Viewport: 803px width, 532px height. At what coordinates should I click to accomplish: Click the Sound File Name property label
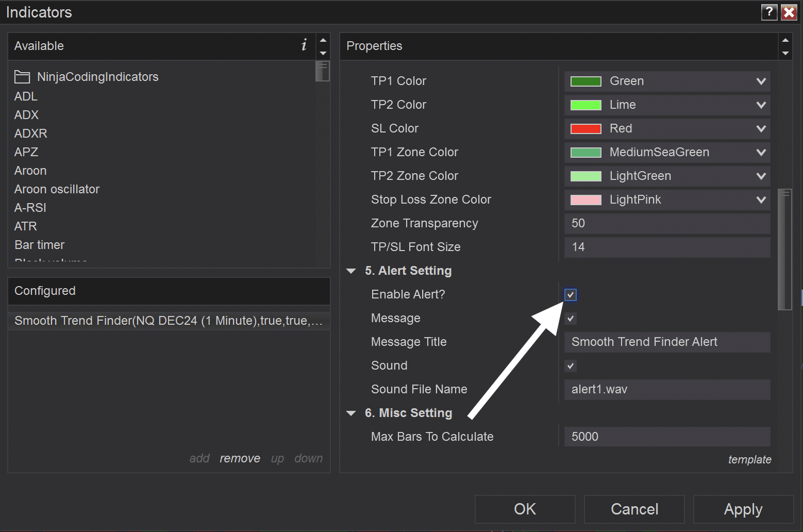pos(419,389)
